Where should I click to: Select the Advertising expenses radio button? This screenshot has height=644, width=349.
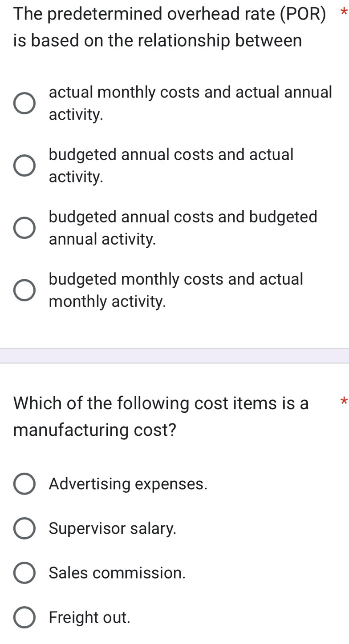point(24,484)
